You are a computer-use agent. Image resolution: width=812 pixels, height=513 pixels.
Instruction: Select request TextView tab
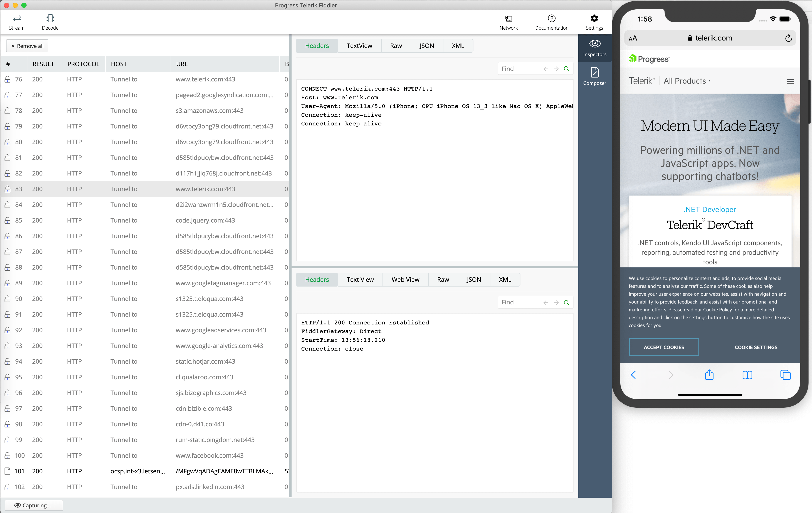click(359, 46)
